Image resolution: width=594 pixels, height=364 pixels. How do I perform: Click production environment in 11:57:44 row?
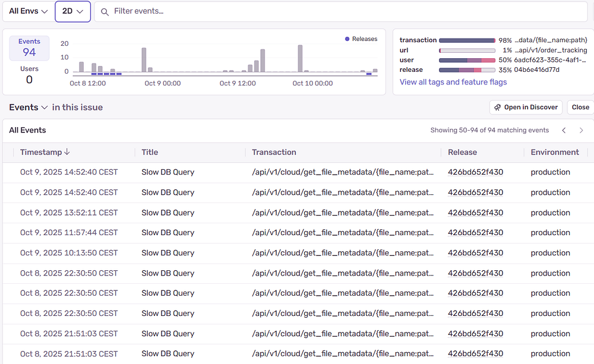click(x=550, y=233)
